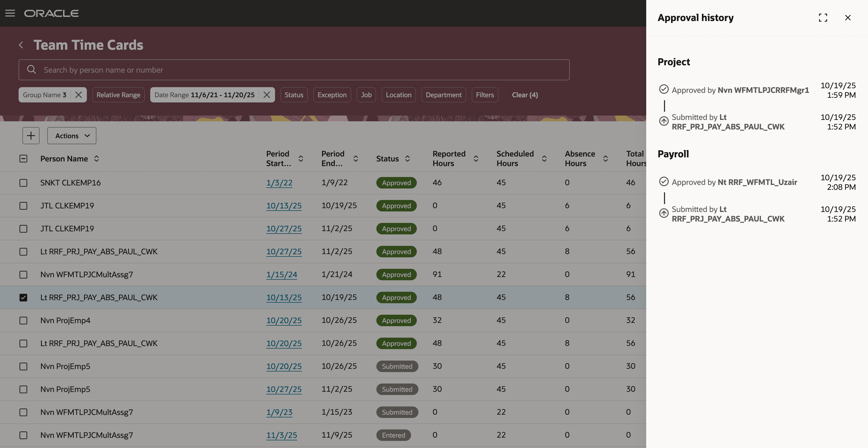Sort the Person Name column

point(96,158)
